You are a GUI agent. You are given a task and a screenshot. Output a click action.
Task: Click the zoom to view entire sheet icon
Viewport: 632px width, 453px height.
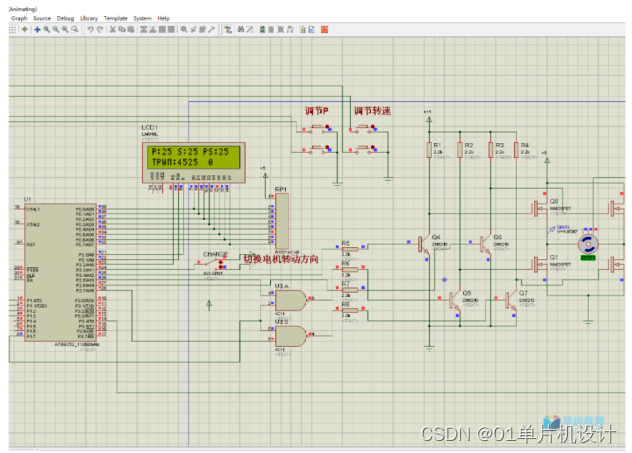point(65,29)
